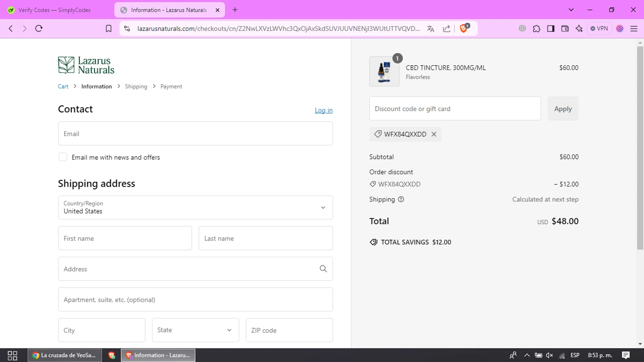Click the ESP language indicator
Image resolution: width=644 pixels, height=362 pixels.
pos(575,355)
